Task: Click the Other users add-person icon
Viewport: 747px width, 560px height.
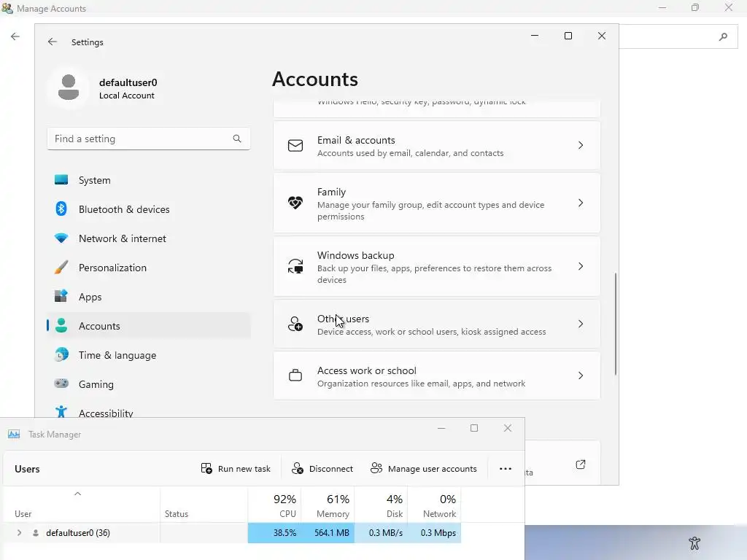Action: click(295, 324)
